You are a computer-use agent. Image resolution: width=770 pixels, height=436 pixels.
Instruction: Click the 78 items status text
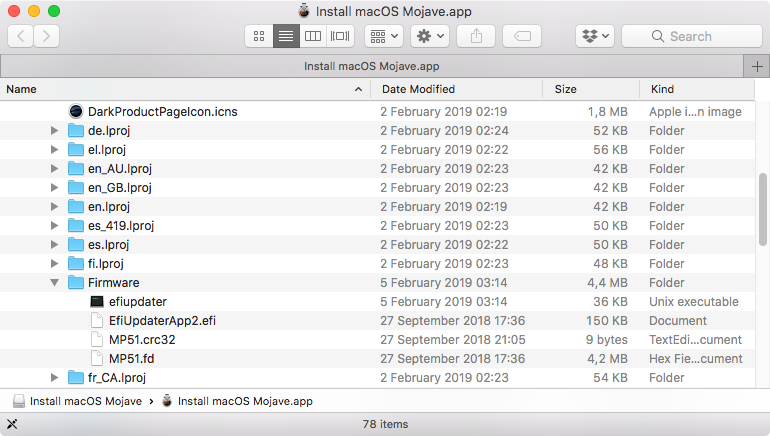pyautogui.click(x=385, y=424)
